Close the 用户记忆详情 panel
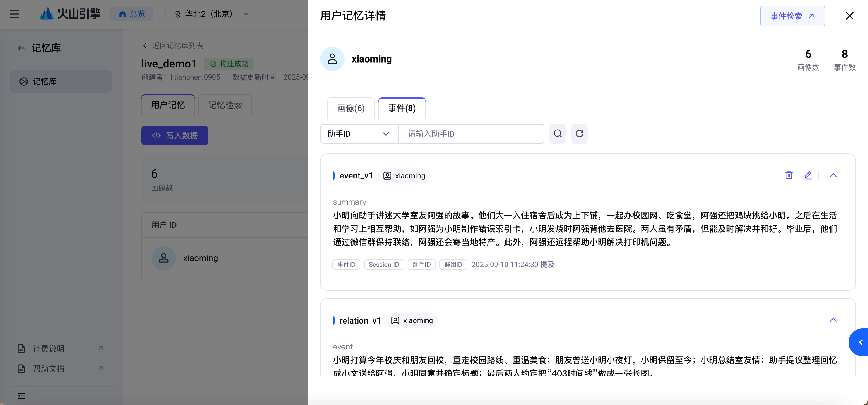The image size is (868, 405). pos(849,16)
